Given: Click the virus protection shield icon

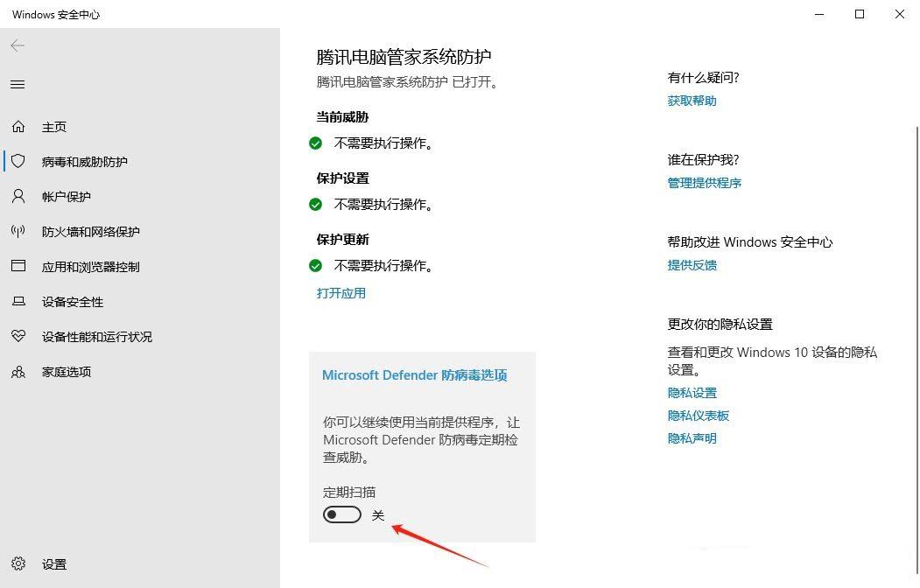Looking at the screenshot, I should coord(18,161).
